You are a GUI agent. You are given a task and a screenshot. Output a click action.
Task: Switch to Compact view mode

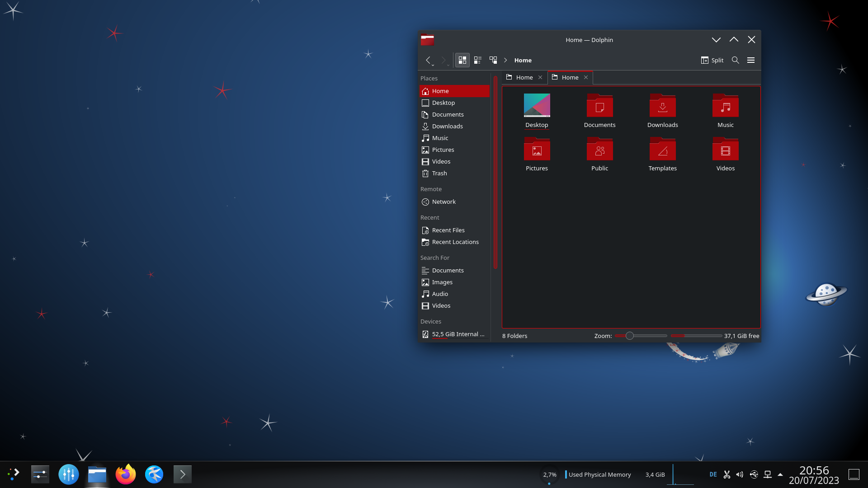[x=477, y=60]
